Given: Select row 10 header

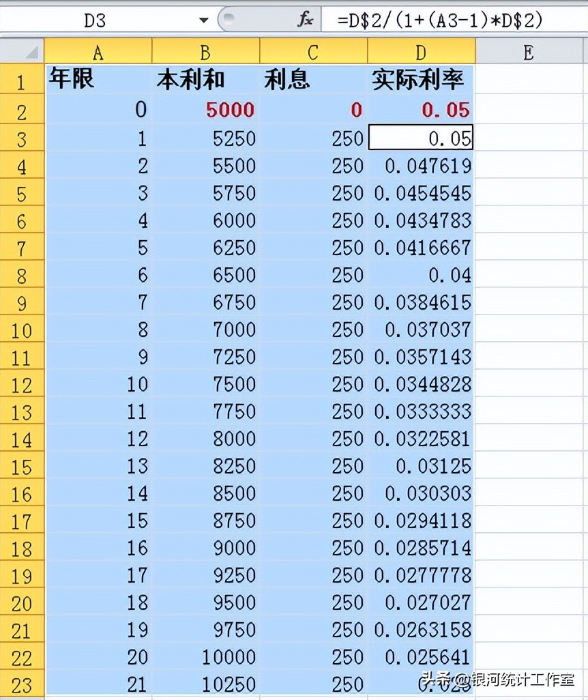Looking at the screenshot, I should tap(23, 329).
